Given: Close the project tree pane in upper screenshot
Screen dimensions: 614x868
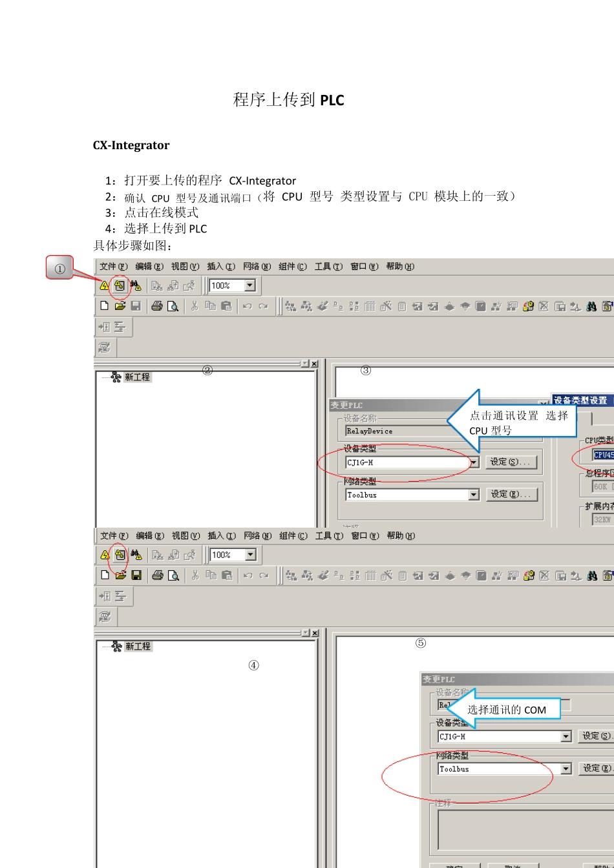Looking at the screenshot, I should coord(315,364).
